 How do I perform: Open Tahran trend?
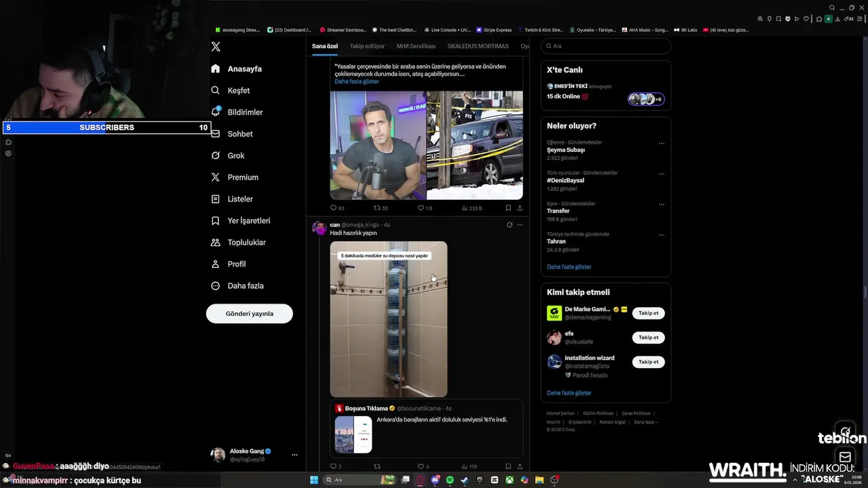(x=556, y=241)
